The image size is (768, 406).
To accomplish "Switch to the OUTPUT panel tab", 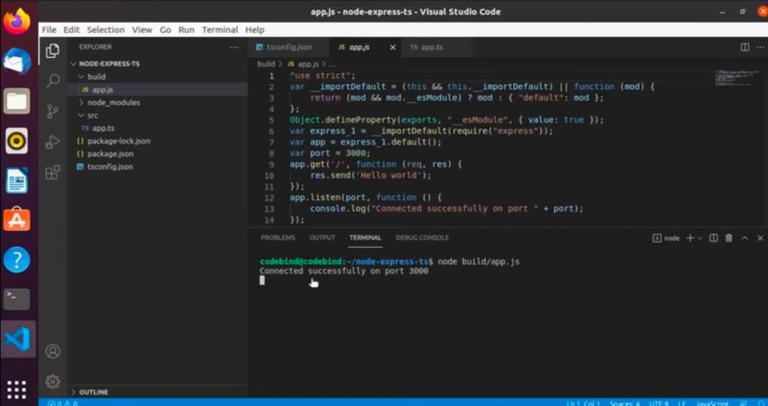I will click(322, 238).
